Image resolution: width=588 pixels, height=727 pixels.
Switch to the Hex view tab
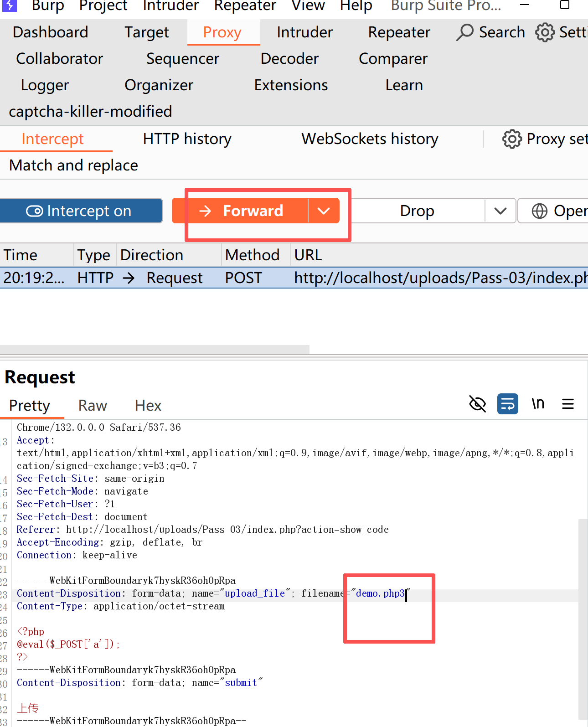[x=148, y=406]
